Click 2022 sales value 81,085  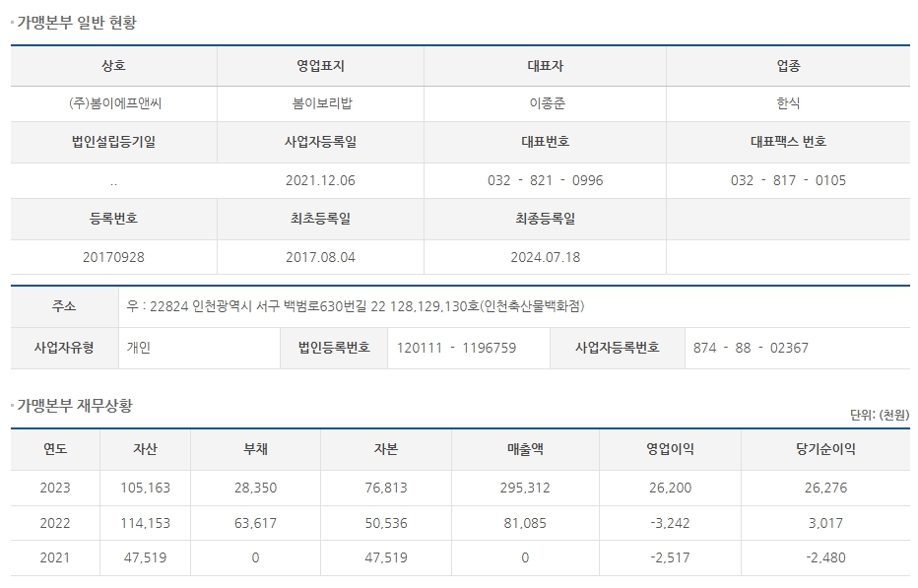click(x=525, y=523)
